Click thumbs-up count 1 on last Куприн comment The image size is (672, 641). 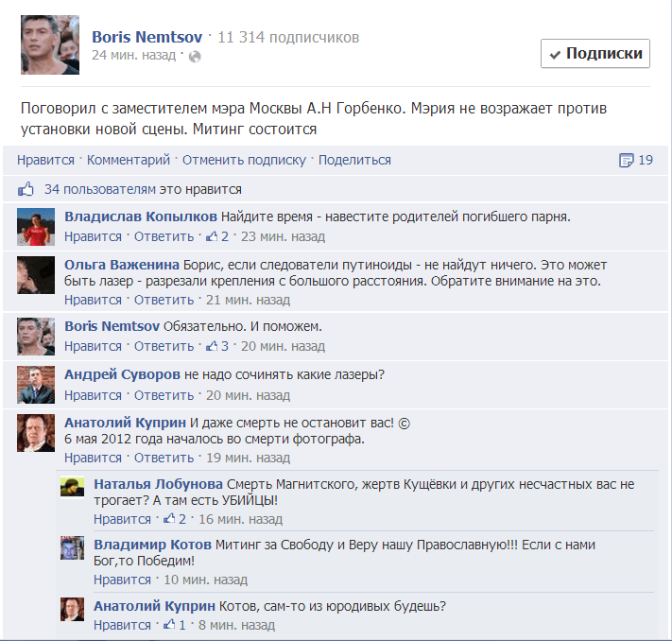coord(175,625)
